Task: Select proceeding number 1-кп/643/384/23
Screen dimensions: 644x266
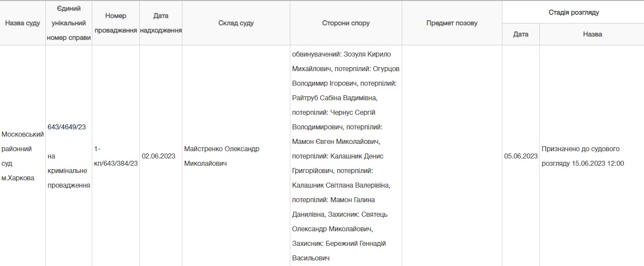Action: tap(116, 156)
